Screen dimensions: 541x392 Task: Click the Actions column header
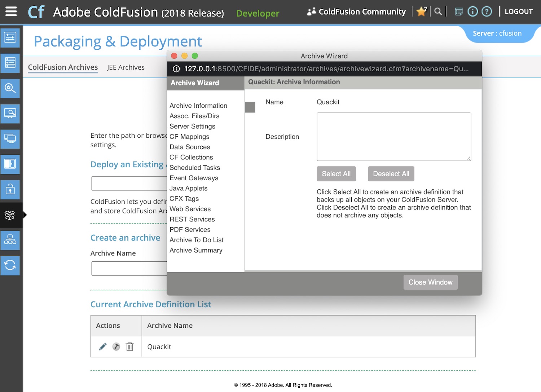pos(116,326)
